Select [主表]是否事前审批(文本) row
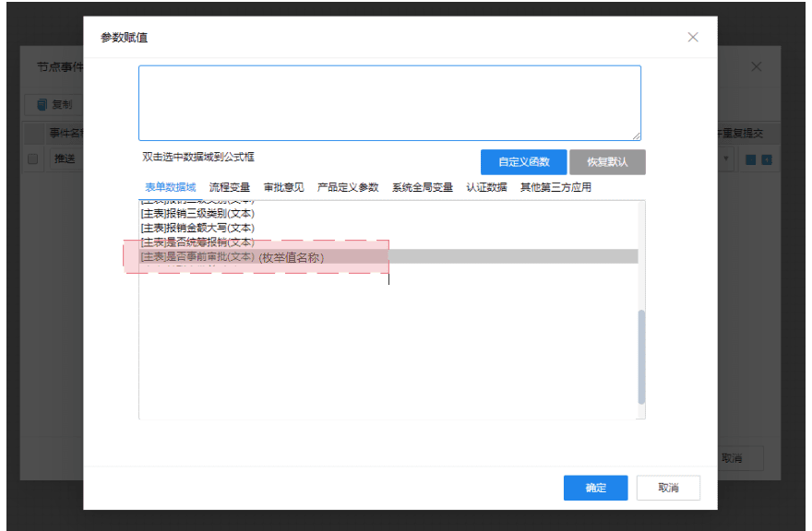The height and width of the screenshot is (531, 812). (388, 256)
